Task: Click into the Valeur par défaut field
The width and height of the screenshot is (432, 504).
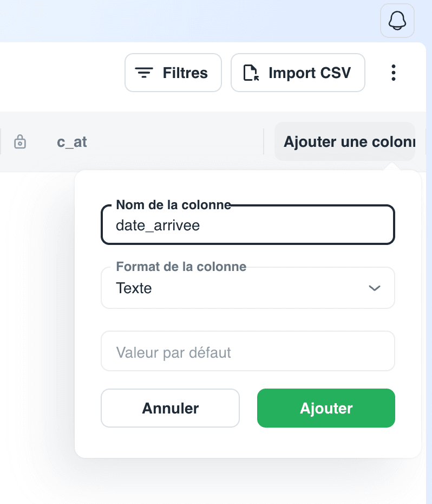Action: coord(247,351)
